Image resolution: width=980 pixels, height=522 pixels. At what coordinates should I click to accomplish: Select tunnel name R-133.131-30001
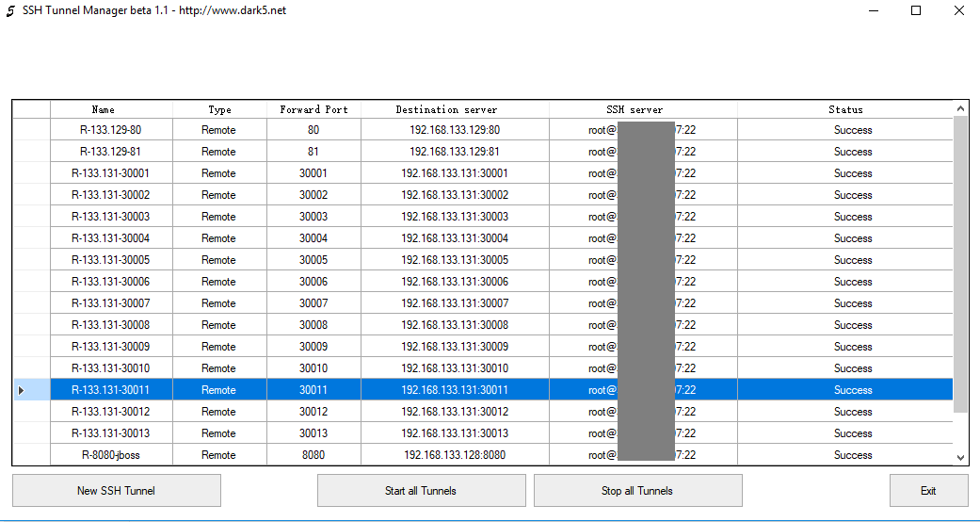111,173
